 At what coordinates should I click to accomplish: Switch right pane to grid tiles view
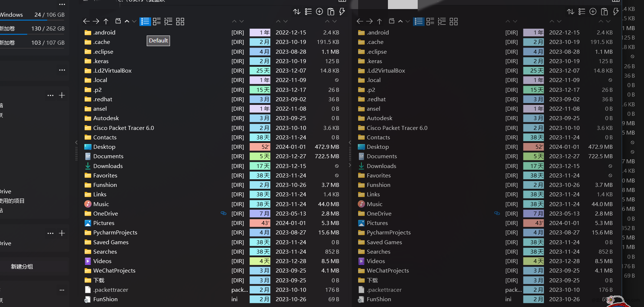(454, 21)
